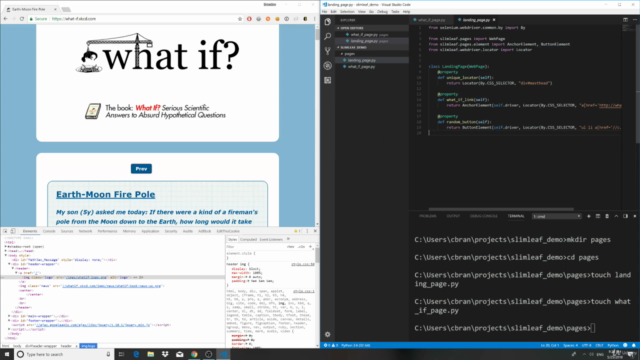Go back in Chrome
The image size is (640, 360).
pos(5,19)
